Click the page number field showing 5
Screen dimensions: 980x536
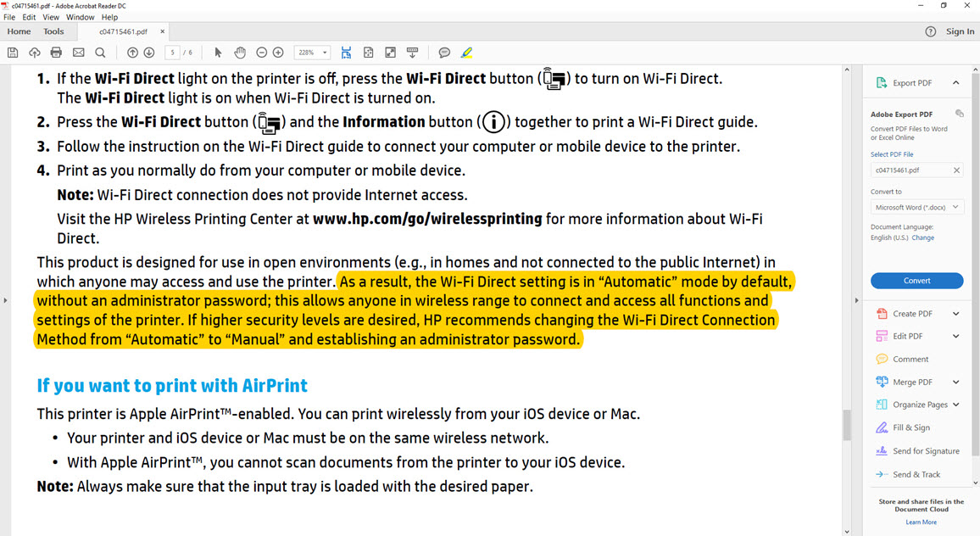172,53
